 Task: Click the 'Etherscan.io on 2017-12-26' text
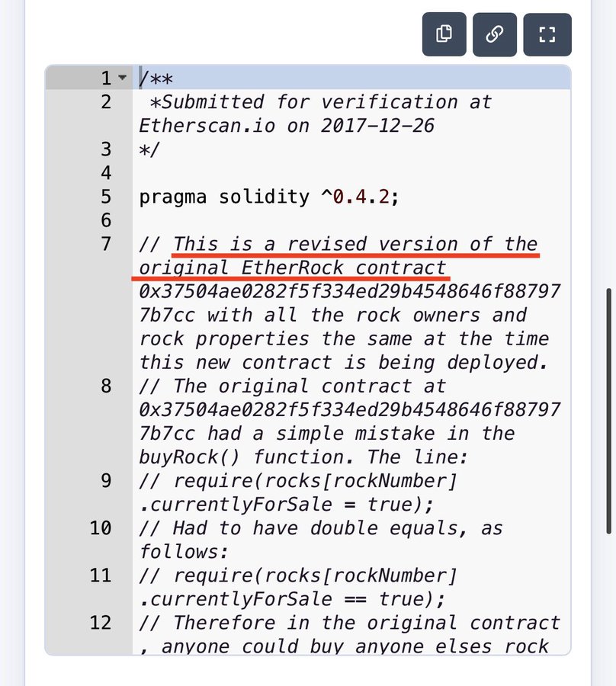287,126
